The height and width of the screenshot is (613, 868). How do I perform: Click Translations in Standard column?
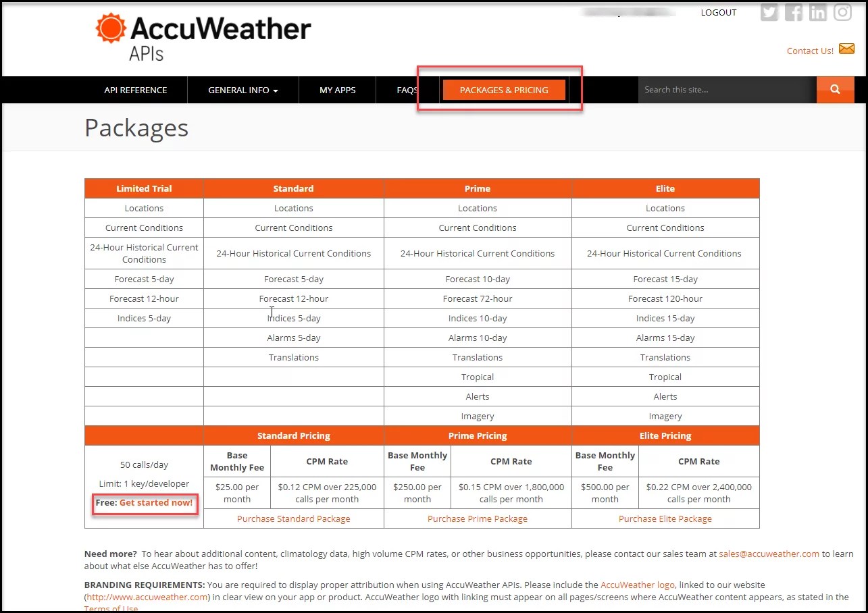[x=294, y=357]
